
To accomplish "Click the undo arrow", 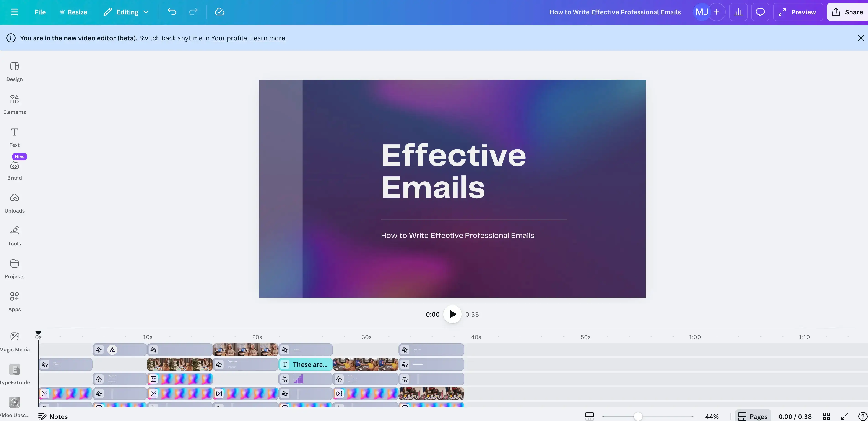I will tap(172, 12).
